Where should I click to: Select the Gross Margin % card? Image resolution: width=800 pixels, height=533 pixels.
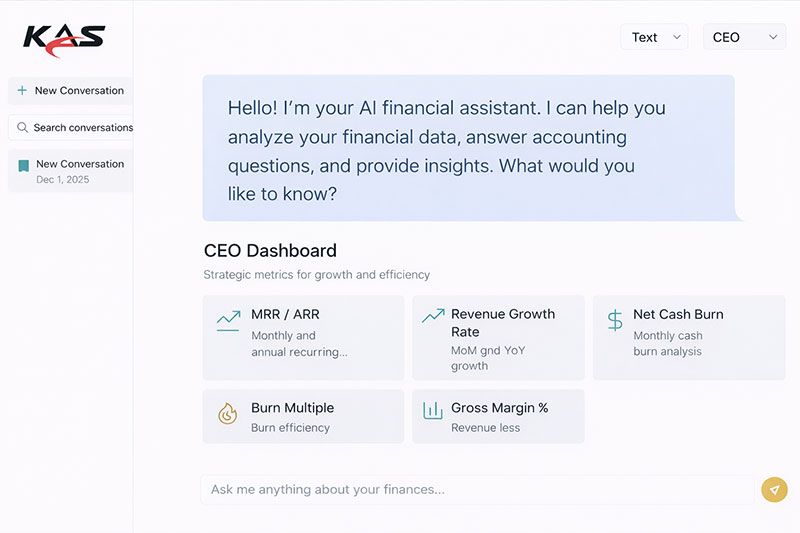[x=498, y=416]
